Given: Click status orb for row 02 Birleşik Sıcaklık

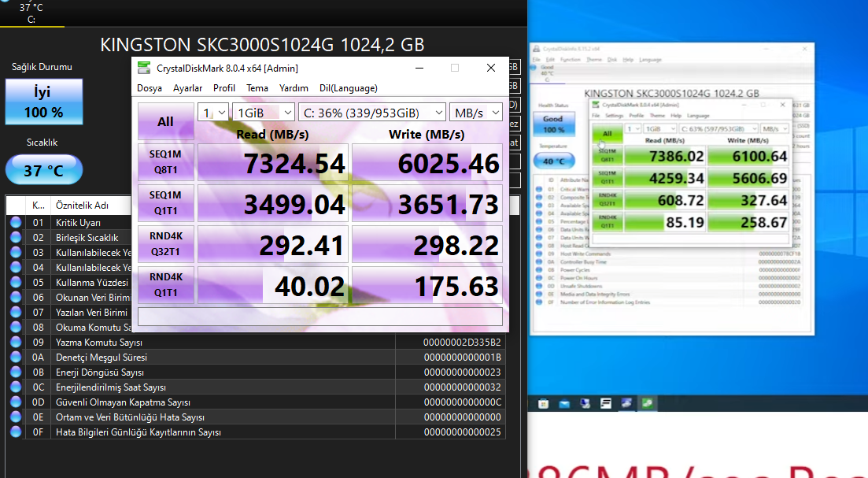Looking at the screenshot, I should click(x=16, y=237).
